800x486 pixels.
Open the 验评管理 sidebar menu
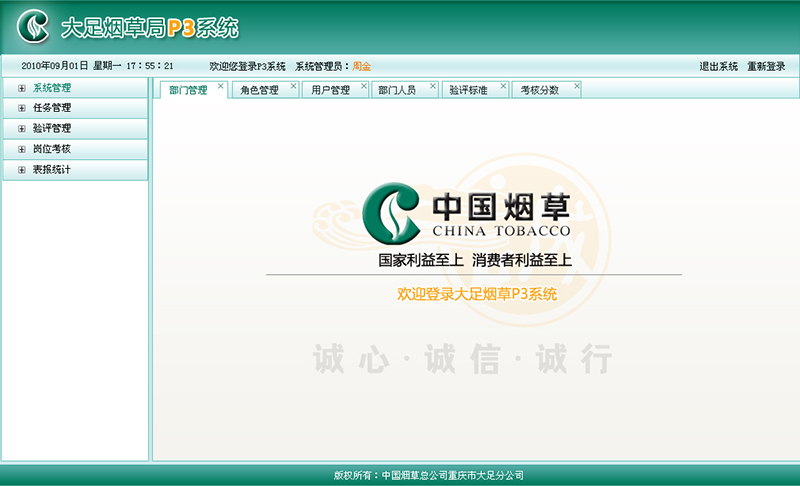coord(76,129)
